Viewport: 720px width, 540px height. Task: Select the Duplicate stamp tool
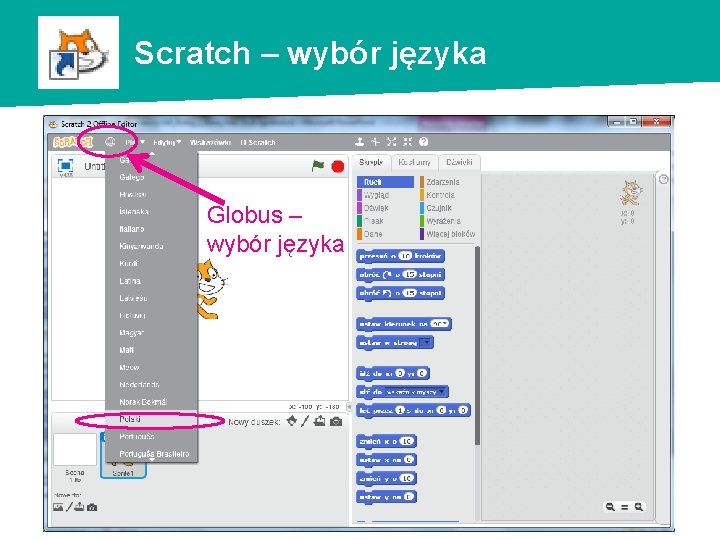(360, 142)
